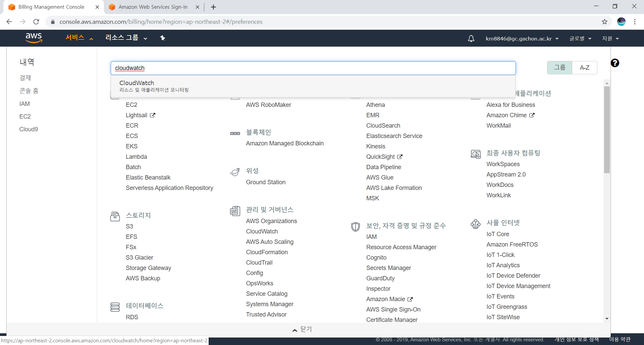Go back with the browser back arrow
Viewport: 644px width, 345px height.
[9, 22]
